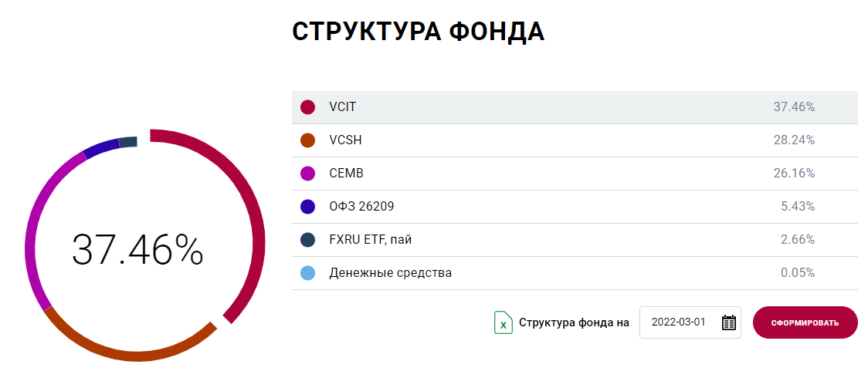868x378 pixels.
Task: Click the crimson VCIT donut chart segment
Action: [x=256, y=224]
